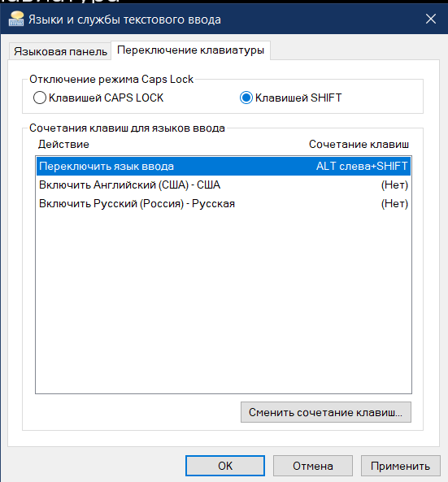
Task: Click the Отмена button
Action: coord(313,466)
